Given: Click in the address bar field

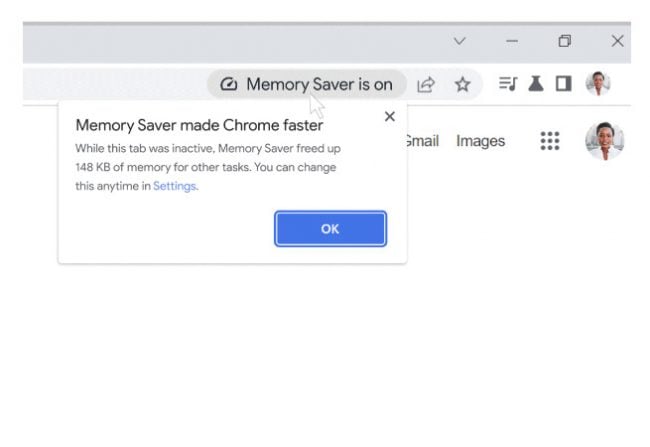Looking at the screenshot, I should point(114,84).
